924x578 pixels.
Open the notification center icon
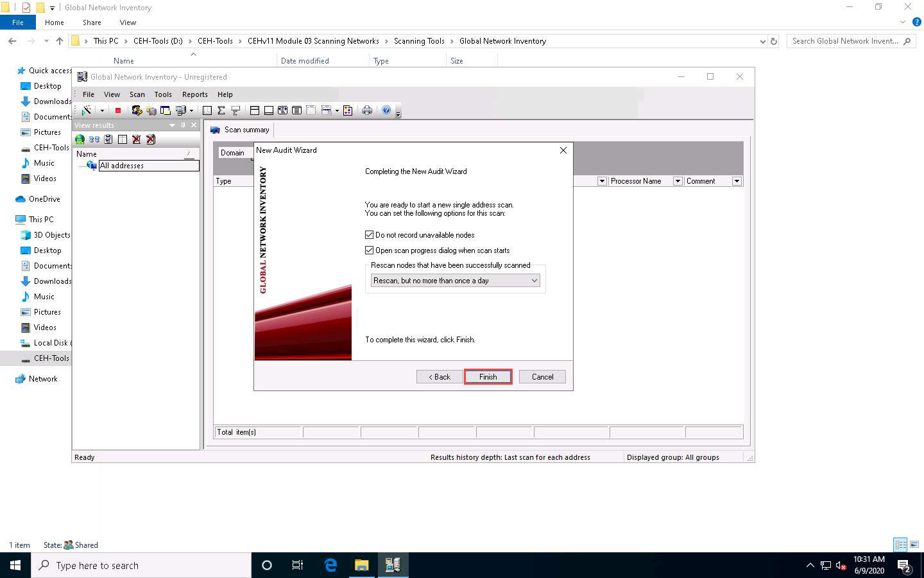click(x=904, y=566)
